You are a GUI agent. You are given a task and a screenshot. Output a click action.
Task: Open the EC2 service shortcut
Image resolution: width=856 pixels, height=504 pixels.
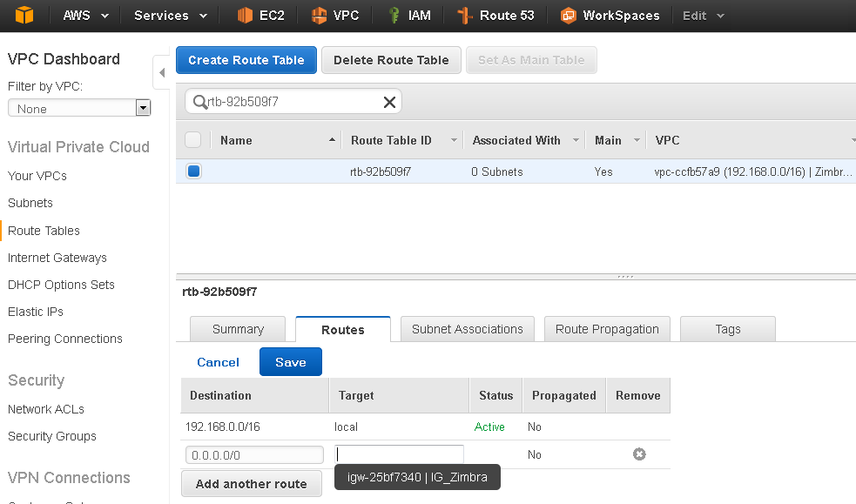pos(261,16)
